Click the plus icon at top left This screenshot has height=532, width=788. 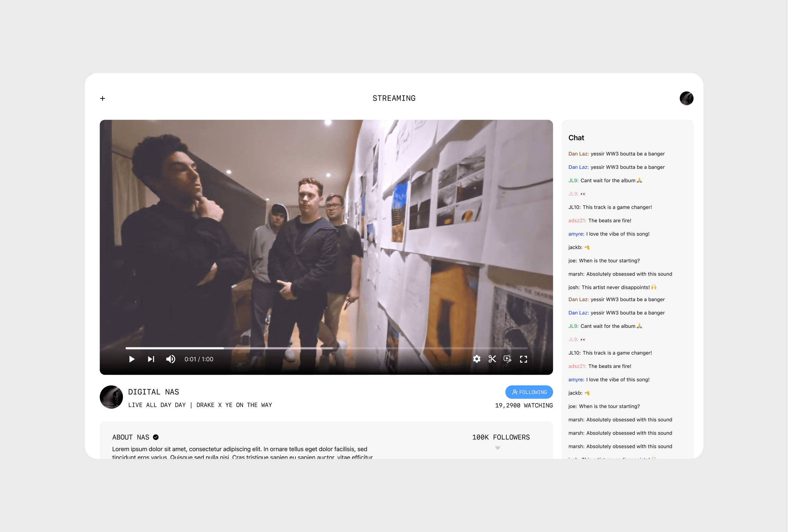[103, 98]
